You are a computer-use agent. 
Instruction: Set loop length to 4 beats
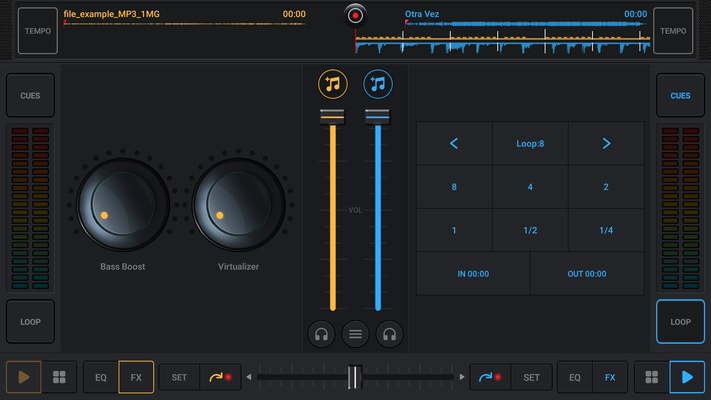(x=530, y=187)
